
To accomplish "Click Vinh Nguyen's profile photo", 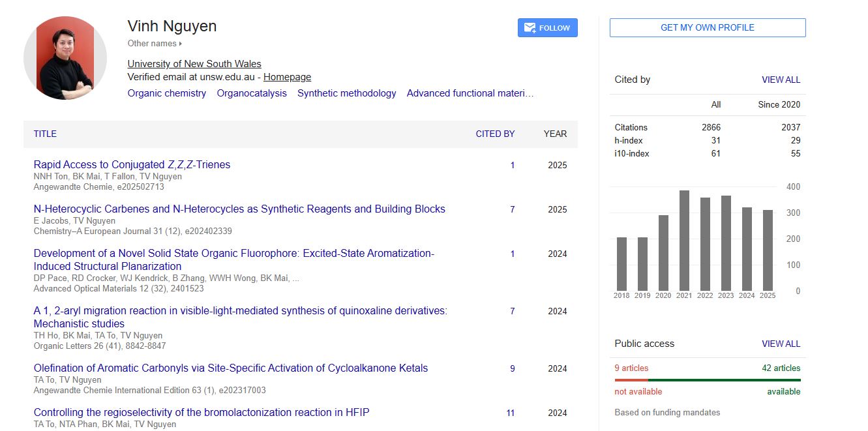I will (65, 58).
